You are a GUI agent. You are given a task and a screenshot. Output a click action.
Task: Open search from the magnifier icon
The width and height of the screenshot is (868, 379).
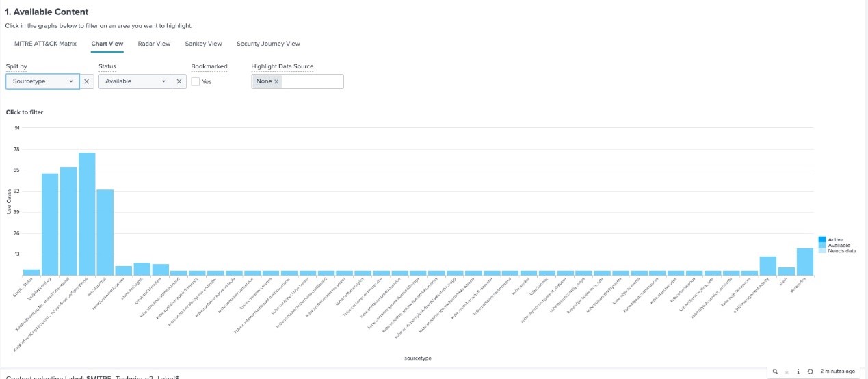775,371
